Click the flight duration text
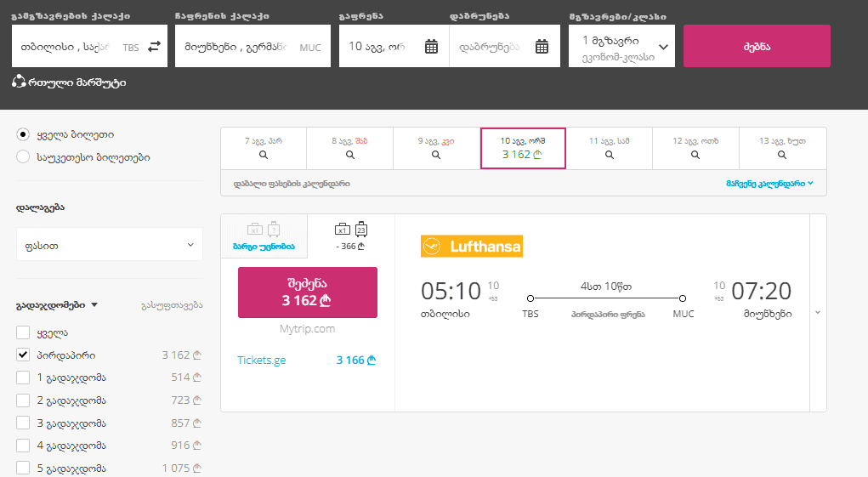 (x=605, y=287)
